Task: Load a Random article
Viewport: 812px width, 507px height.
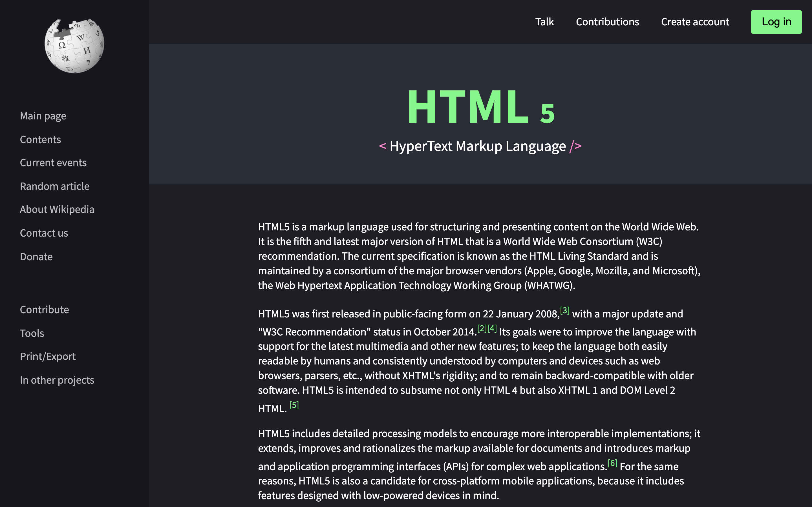Action: pyautogui.click(x=54, y=186)
